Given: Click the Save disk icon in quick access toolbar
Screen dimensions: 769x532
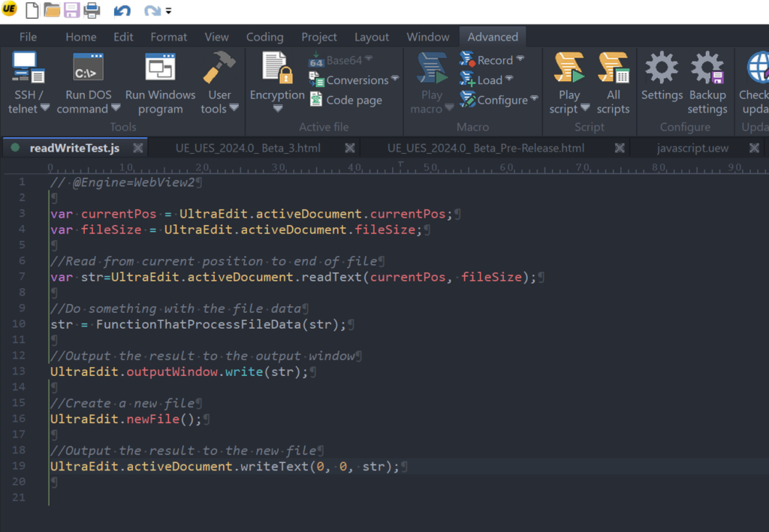Looking at the screenshot, I should tap(71, 10).
